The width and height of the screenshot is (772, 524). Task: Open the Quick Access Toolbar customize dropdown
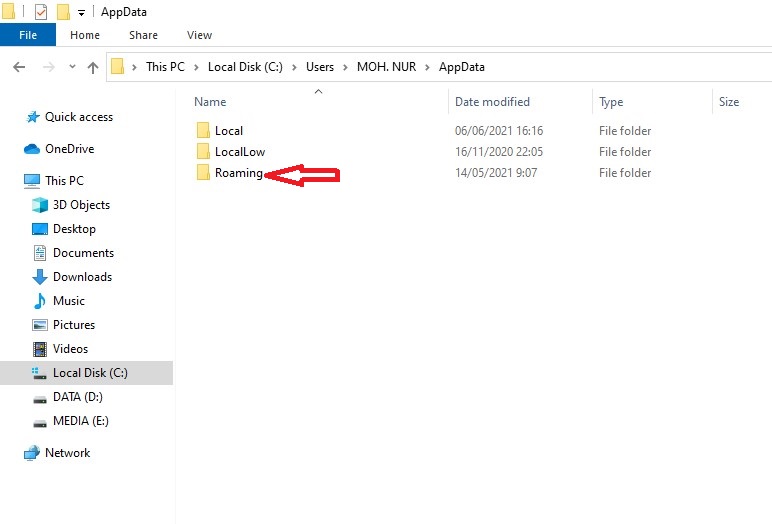click(x=81, y=13)
